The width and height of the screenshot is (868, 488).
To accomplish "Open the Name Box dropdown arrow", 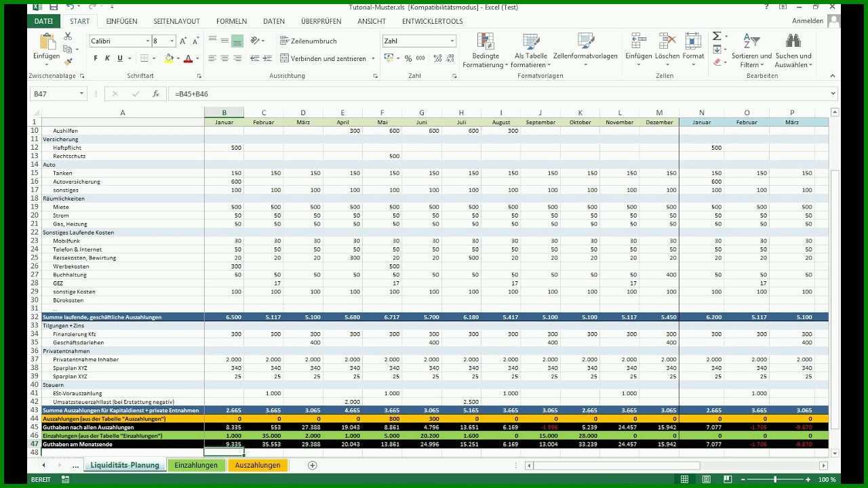I will [x=82, y=94].
